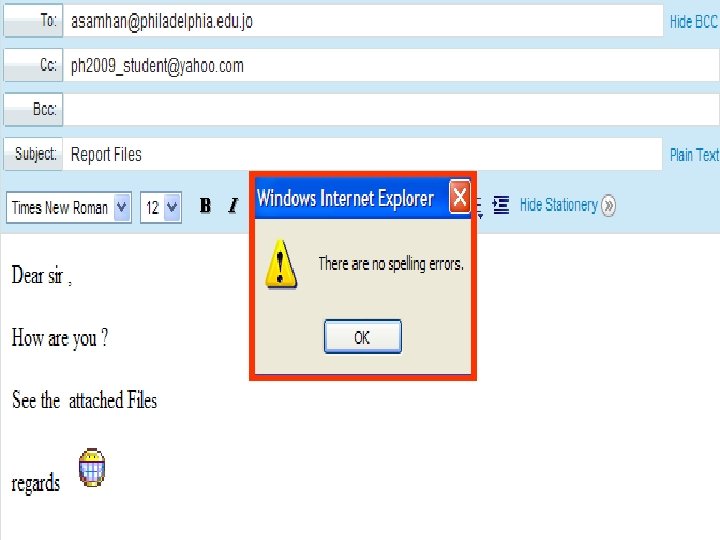Open contacts via the To: button

tap(33, 20)
